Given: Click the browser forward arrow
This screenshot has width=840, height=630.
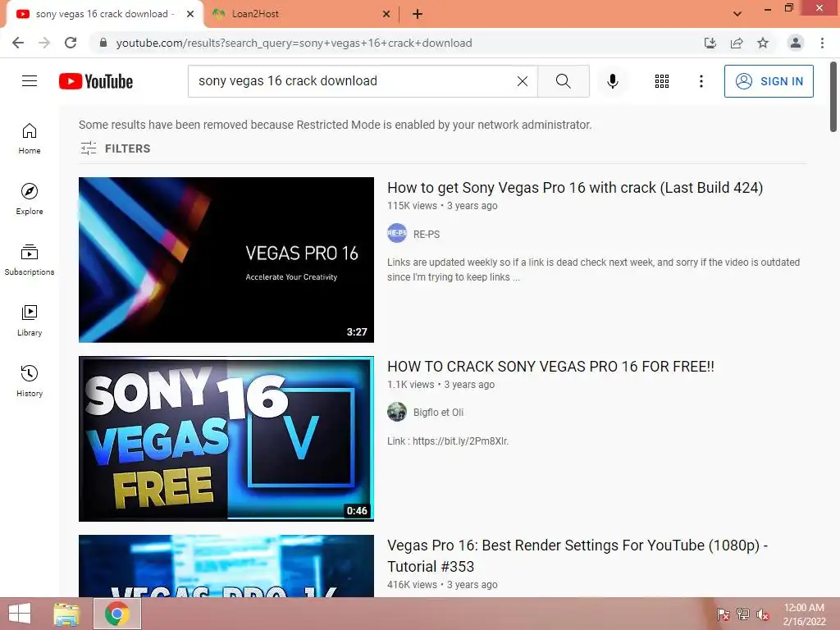Looking at the screenshot, I should [44, 43].
